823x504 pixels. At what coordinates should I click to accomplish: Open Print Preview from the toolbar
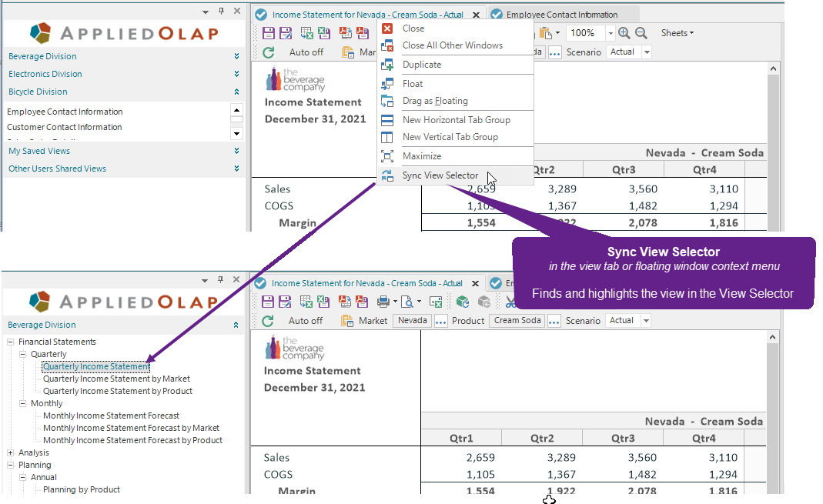[406, 302]
